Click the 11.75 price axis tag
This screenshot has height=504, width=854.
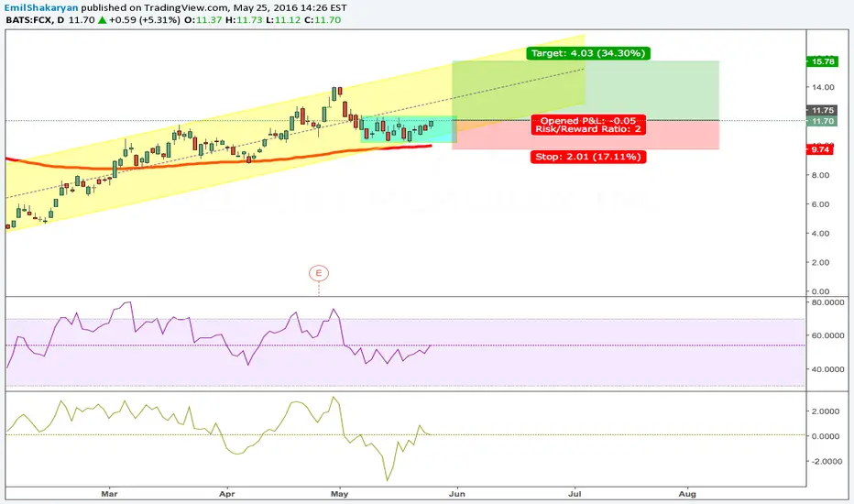pyautogui.click(x=822, y=110)
